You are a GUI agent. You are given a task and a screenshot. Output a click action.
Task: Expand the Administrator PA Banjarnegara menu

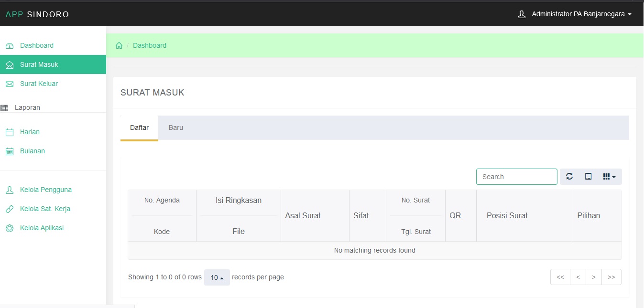coord(575,14)
